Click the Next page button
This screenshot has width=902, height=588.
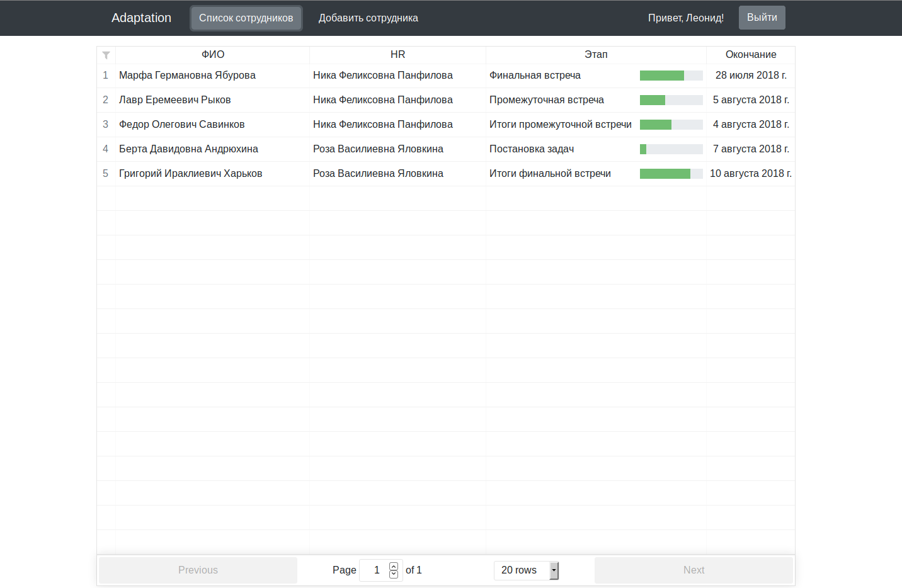coord(694,570)
